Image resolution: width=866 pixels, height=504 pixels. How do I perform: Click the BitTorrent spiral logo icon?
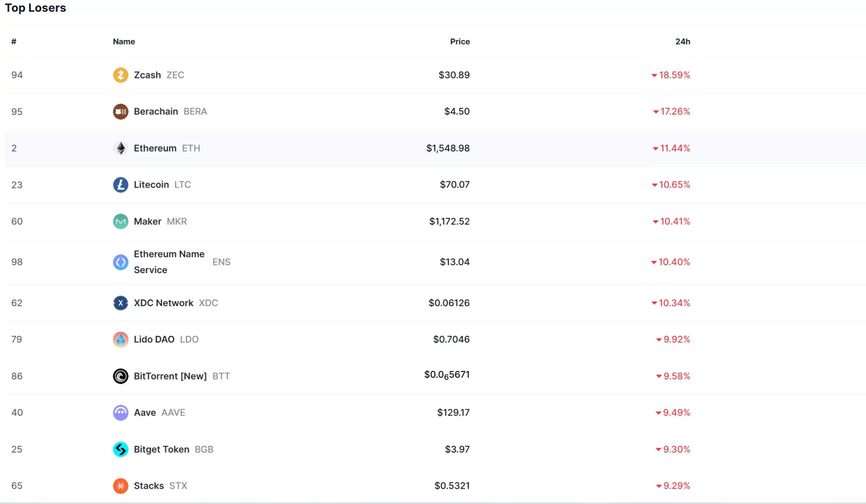(120, 376)
